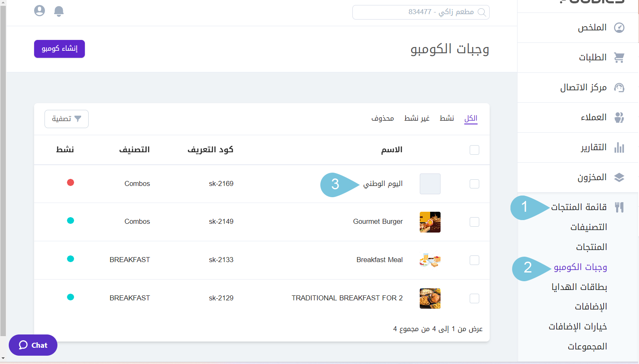
Task: Open the تصفية filter dropdown
Action: (67, 119)
